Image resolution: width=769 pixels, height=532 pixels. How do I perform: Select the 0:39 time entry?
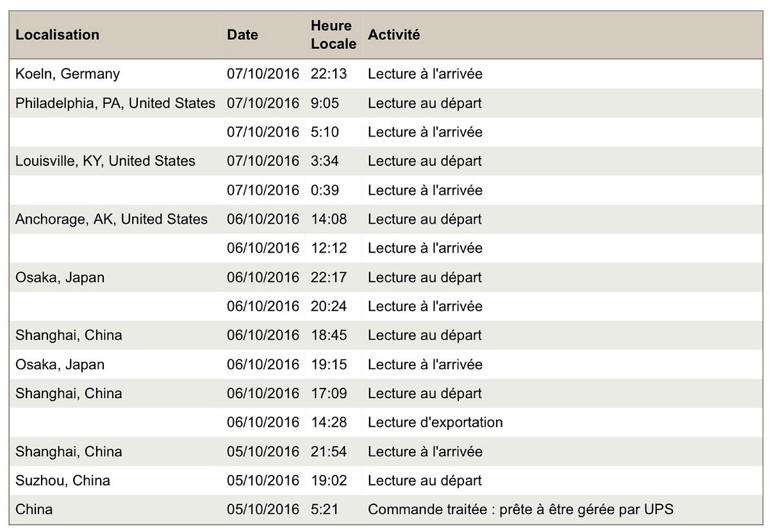point(324,190)
